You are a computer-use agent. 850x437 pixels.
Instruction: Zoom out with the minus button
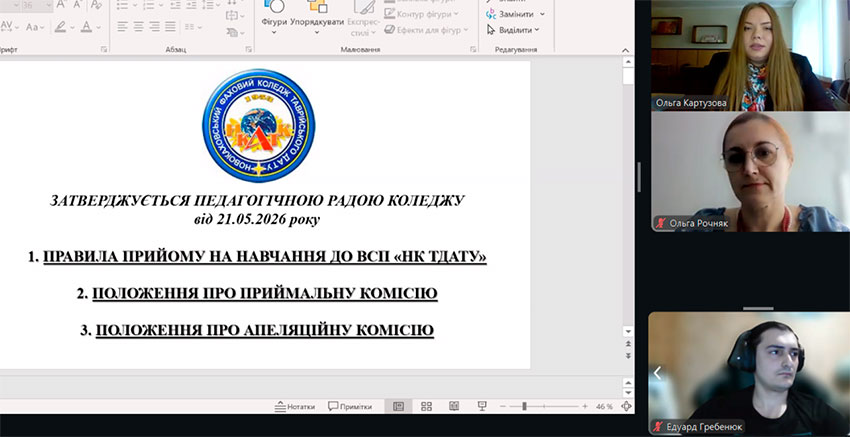(x=503, y=406)
